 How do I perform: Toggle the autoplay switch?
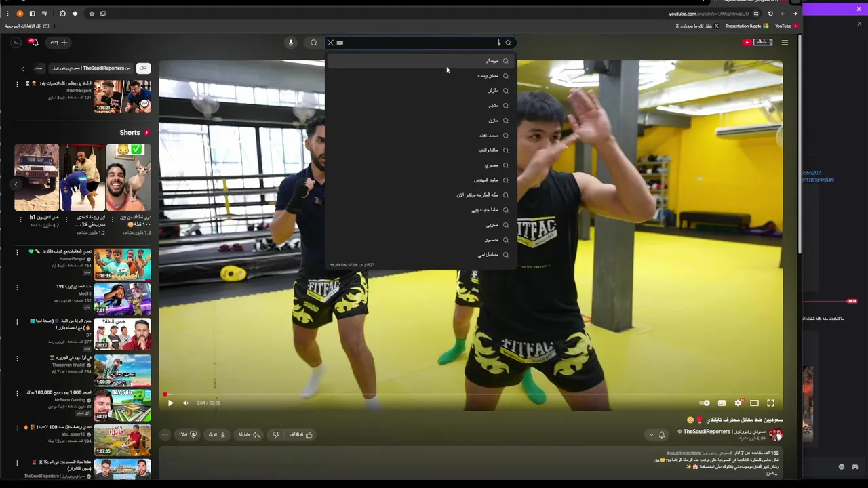(x=705, y=403)
